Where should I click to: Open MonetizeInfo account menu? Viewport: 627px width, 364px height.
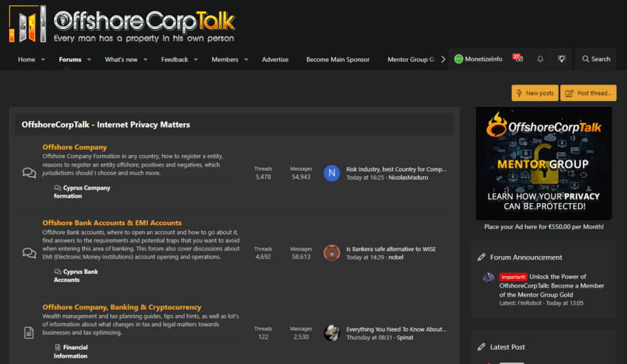(x=478, y=59)
